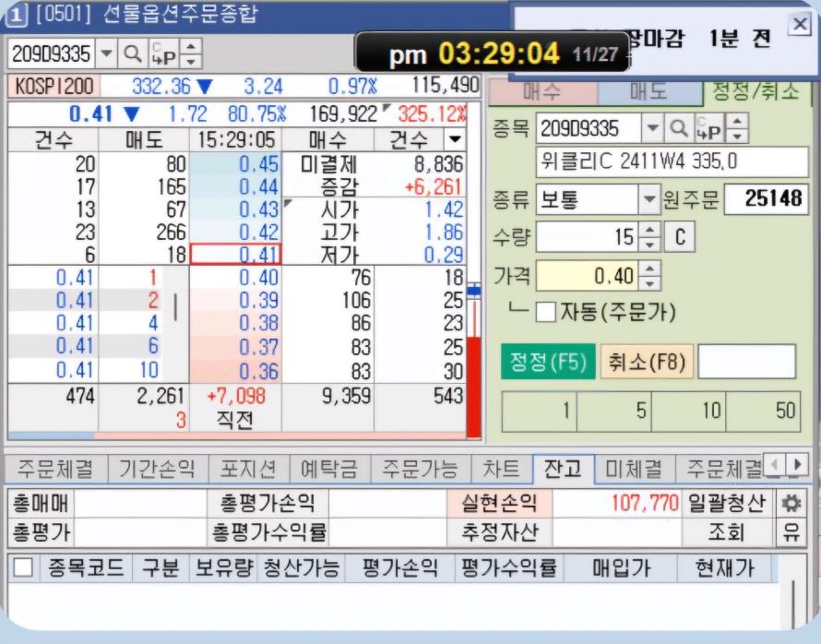Open the 잔고 tab

[x=564, y=468]
